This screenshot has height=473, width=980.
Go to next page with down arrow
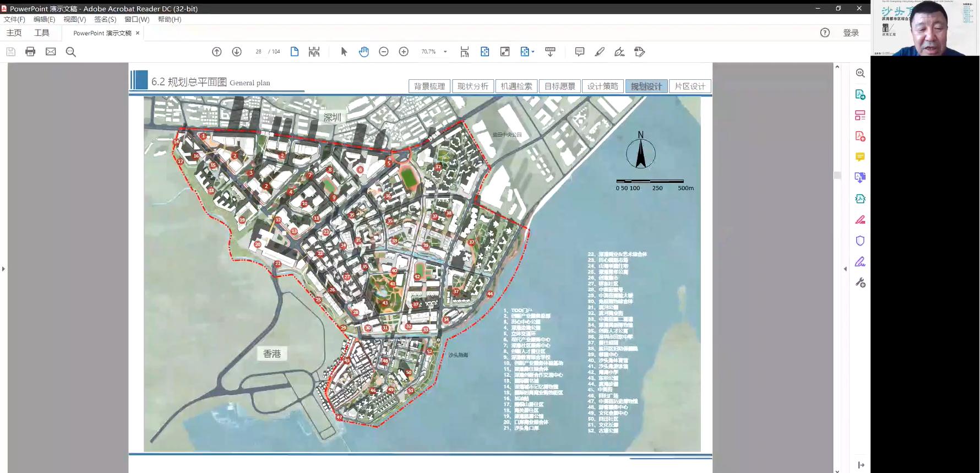tap(237, 52)
